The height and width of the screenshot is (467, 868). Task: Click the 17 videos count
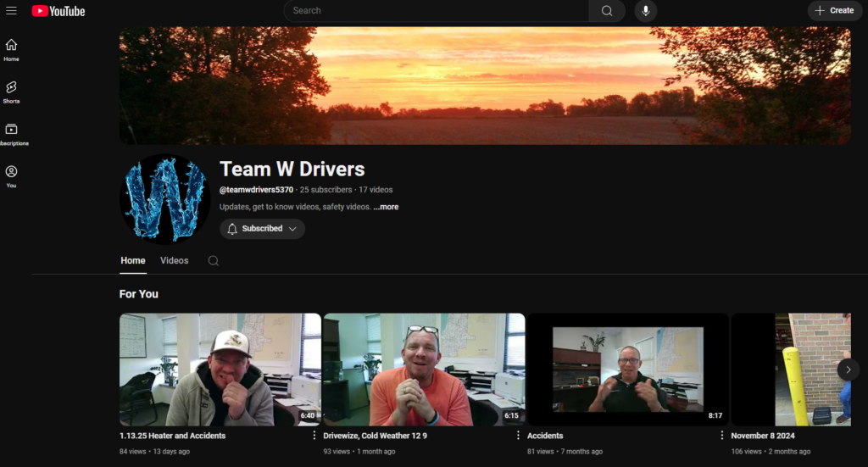coord(376,190)
